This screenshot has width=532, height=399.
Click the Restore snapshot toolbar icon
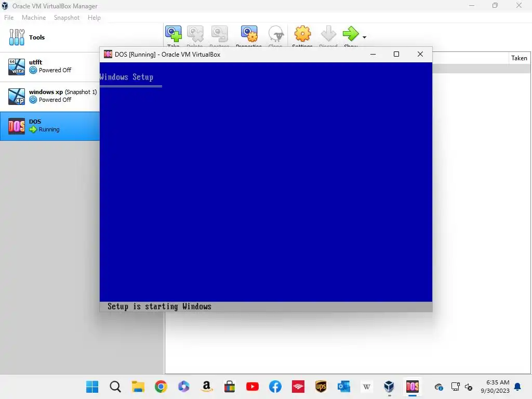point(219,34)
